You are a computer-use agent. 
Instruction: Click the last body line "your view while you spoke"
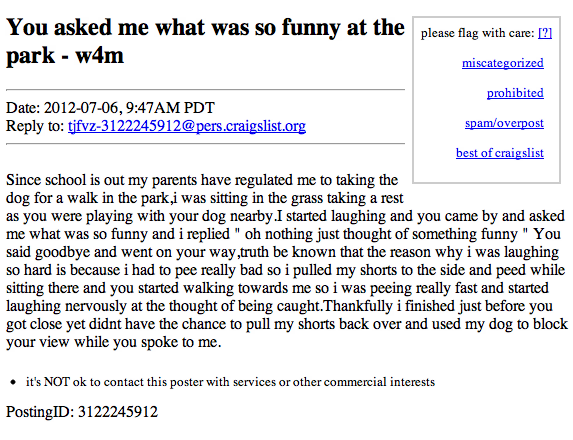click(x=114, y=342)
